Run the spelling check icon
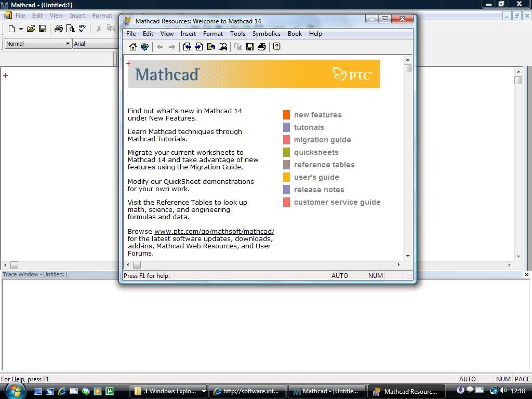This screenshot has height=399, width=532. 82,29
